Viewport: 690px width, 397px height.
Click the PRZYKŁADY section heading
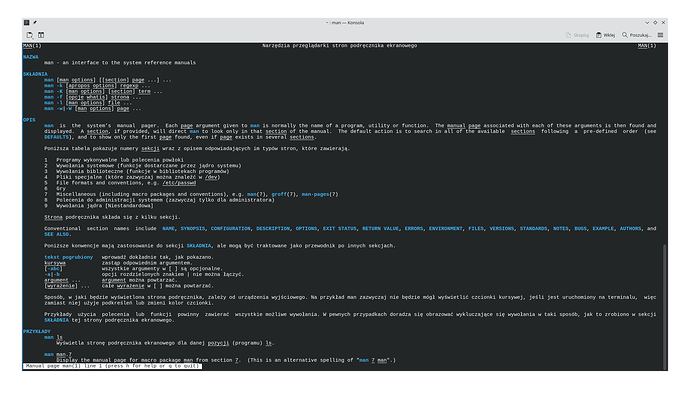click(x=37, y=331)
